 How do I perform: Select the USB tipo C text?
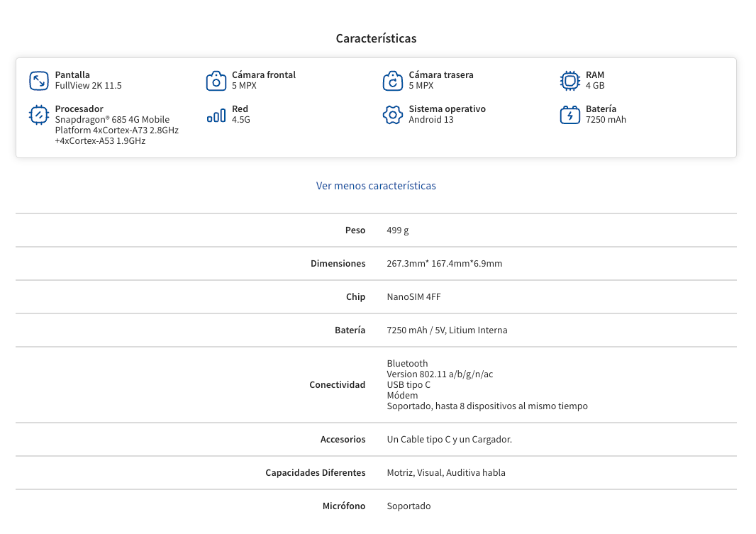[408, 384]
